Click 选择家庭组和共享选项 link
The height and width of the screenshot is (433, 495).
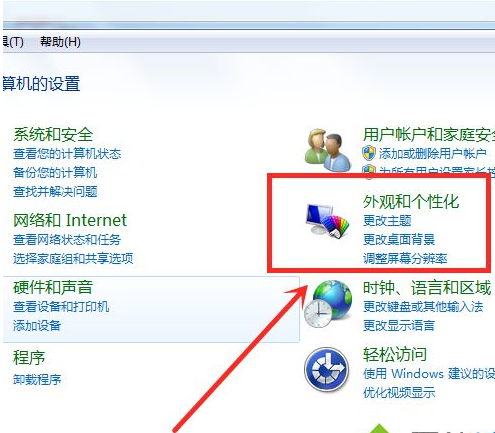click(73, 258)
